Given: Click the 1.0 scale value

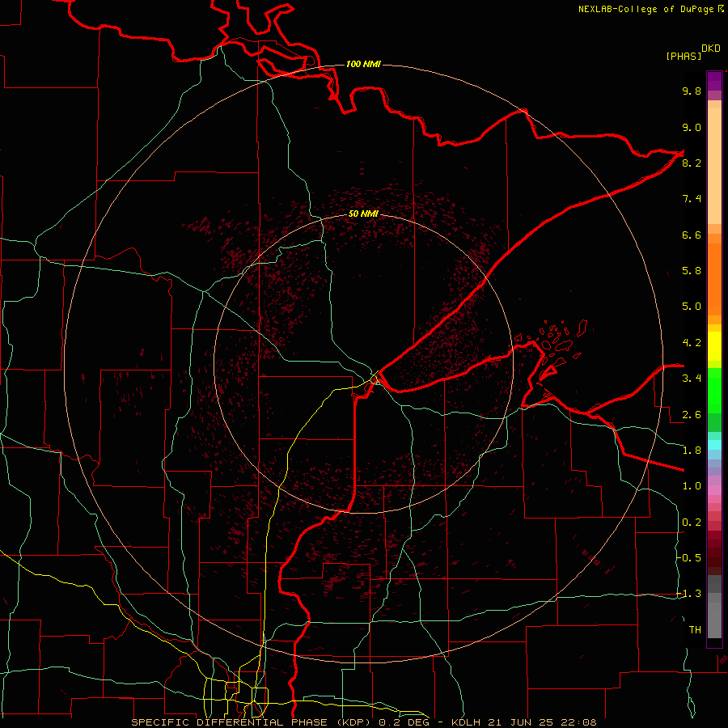Looking at the screenshot, I should point(692,486).
